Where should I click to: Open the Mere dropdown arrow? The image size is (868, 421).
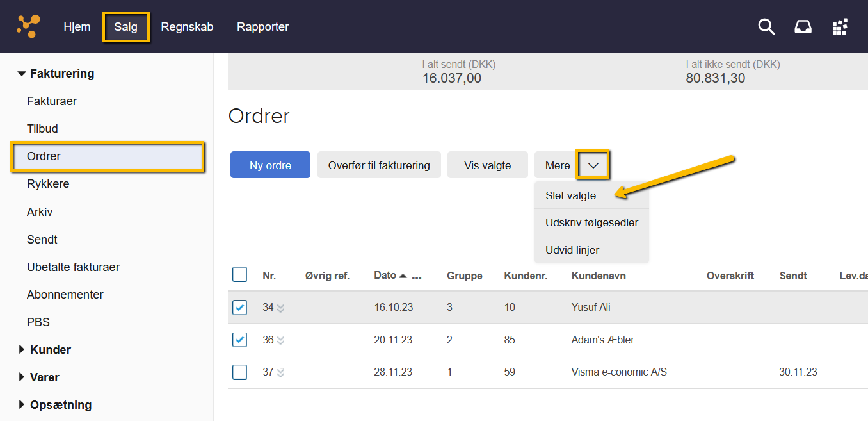click(x=593, y=165)
